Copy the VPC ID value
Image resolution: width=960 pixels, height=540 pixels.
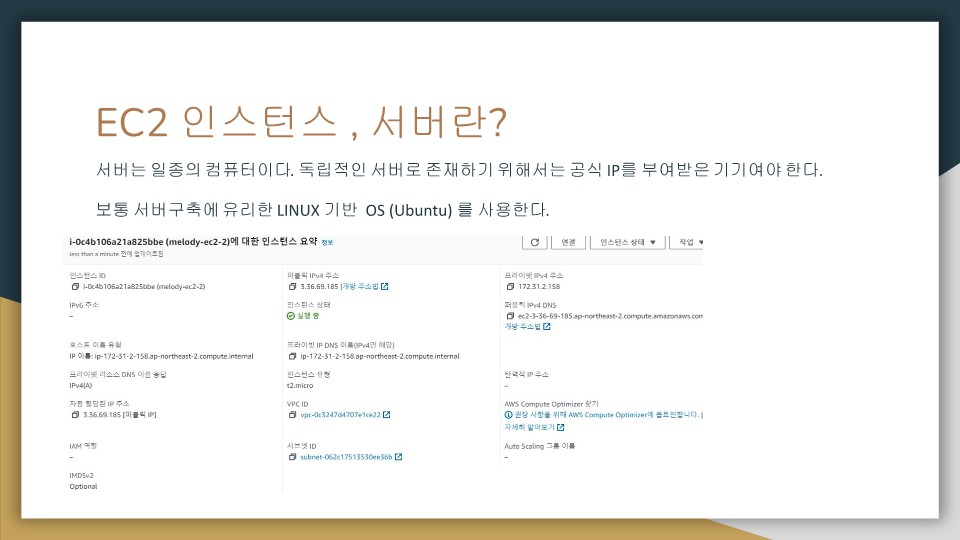pos(293,415)
